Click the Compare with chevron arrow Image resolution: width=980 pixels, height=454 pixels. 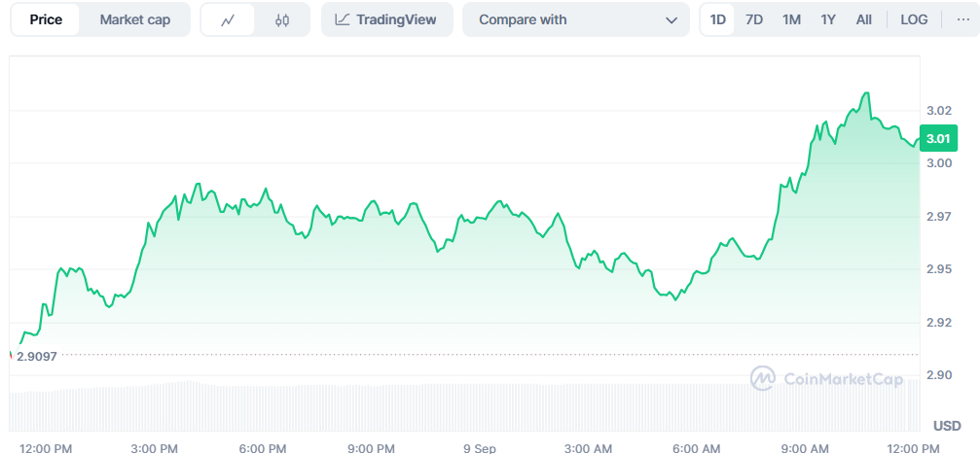coord(671,20)
